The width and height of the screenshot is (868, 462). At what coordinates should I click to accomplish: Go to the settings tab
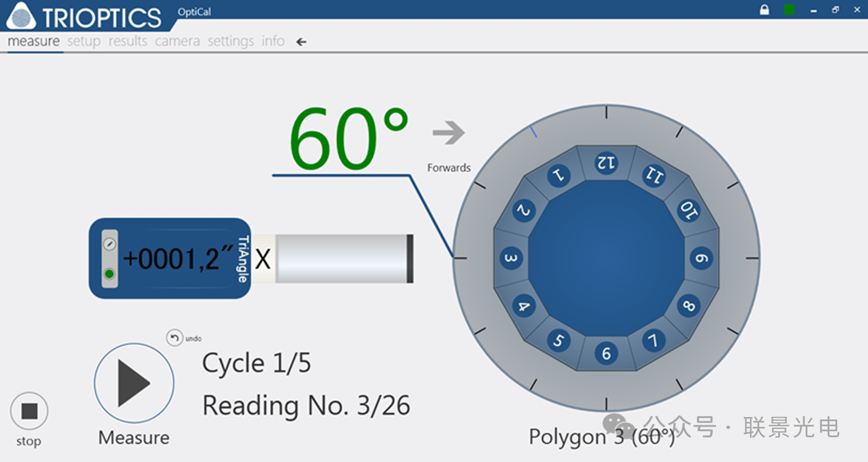coord(231,41)
